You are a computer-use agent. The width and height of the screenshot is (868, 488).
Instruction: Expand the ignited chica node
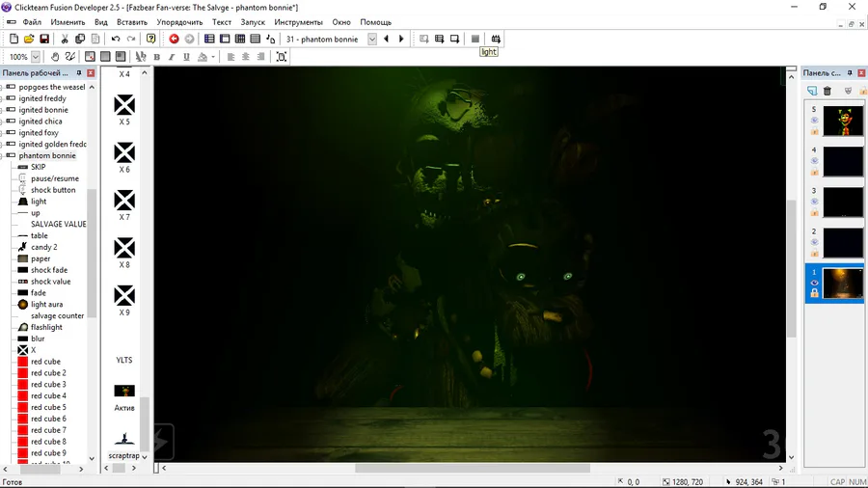[2, 122]
